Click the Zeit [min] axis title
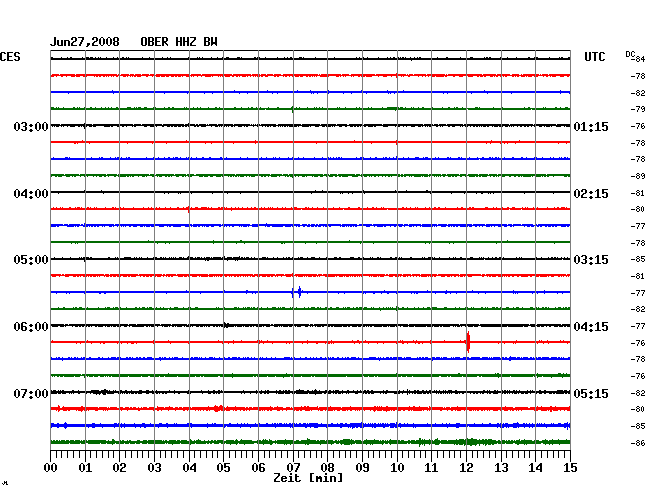 (x=308, y=478)
